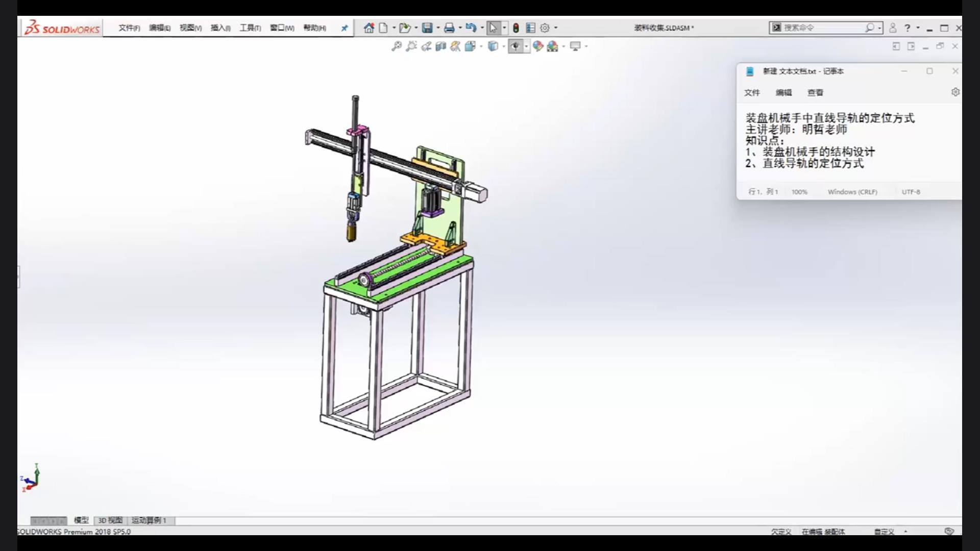This screenshot has width=980, height=551.
Task: Expand Save dropdown arrow
Action: click(x=438, y=28)
